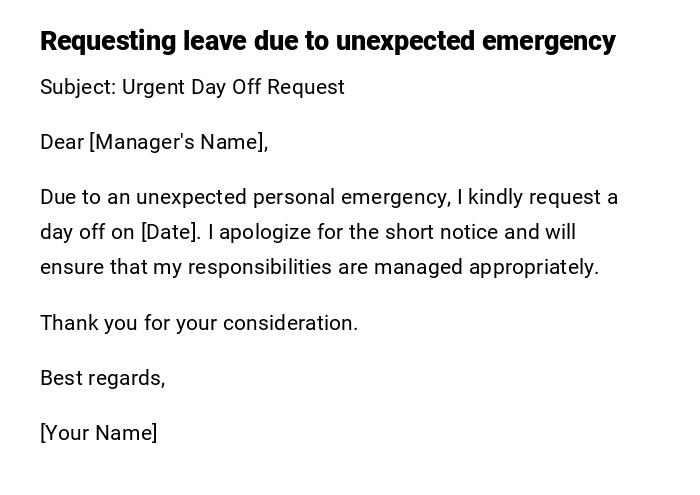Click the 'Subject: Urgent Day Off Request' line
700x495 pixels.
(192, 87)
